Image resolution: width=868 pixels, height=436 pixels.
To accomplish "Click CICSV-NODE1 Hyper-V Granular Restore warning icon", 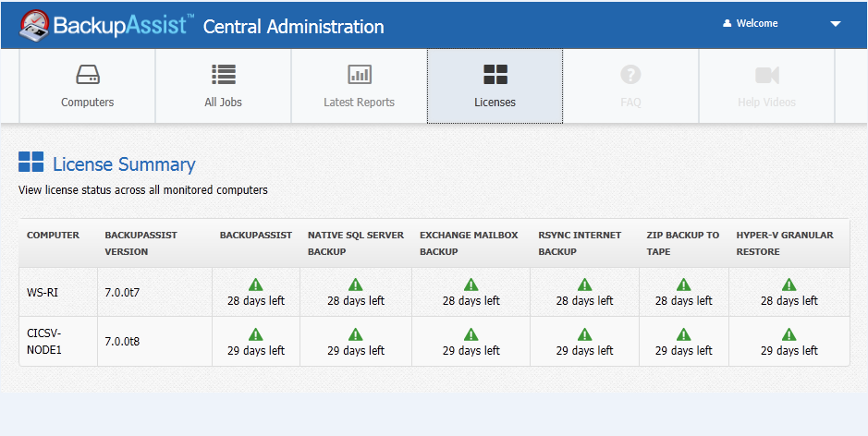I will (x=789, y=334).
